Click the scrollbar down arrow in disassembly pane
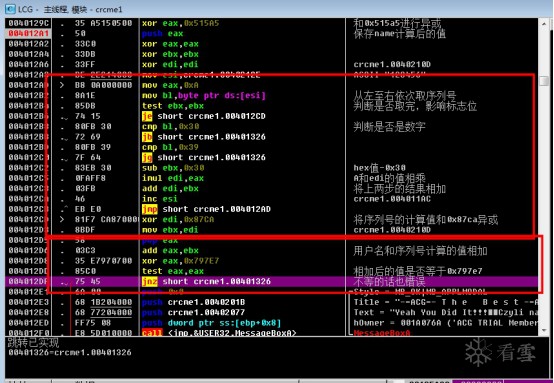The image size is (554, 383). pos(544,331)
